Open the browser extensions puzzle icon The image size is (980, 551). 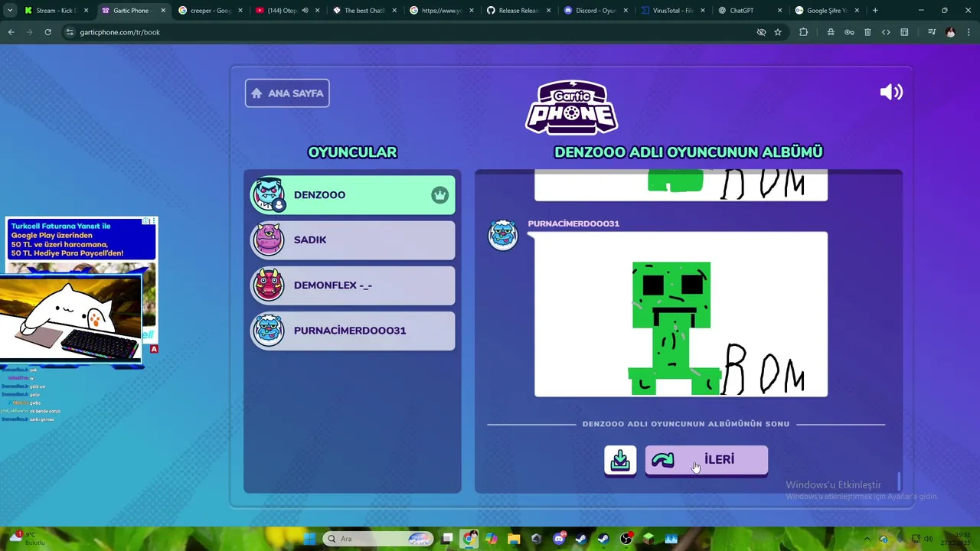[x=803, y=32]
